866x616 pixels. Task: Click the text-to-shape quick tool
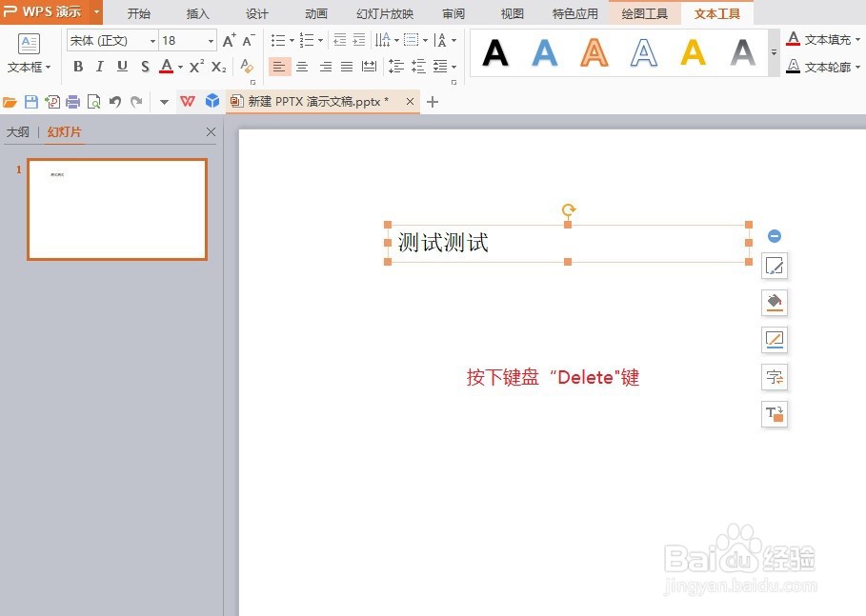tap(775, 413)
